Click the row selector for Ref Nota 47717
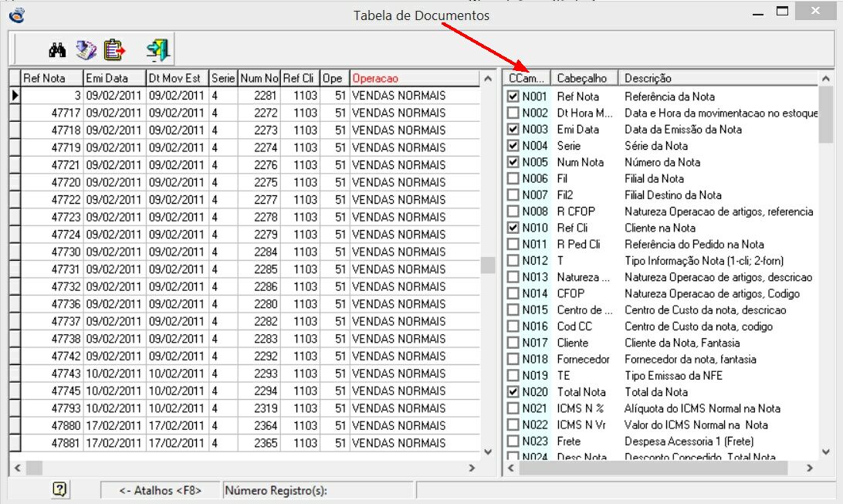The height and width of the screenshot is (504, 843). (15, 113)
